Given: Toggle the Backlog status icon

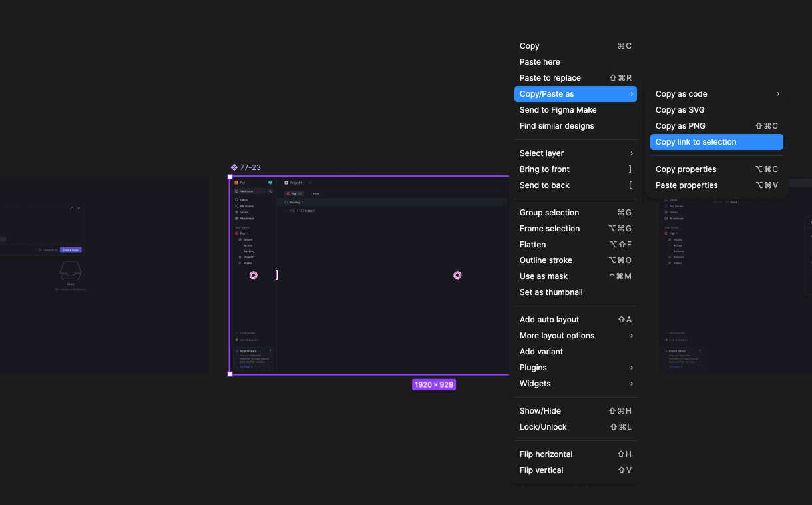Looking at the screenshot, I should (x=286, y=202).
